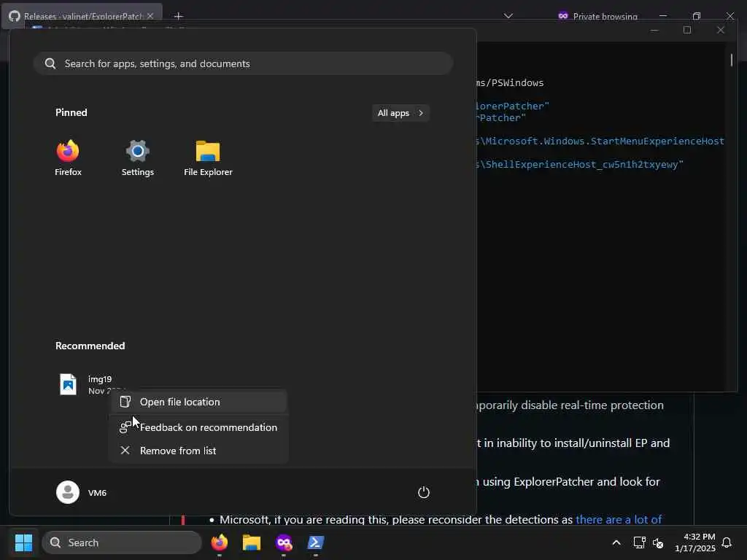
Task: Show hidden system tray icons
Action: (616, 542)
